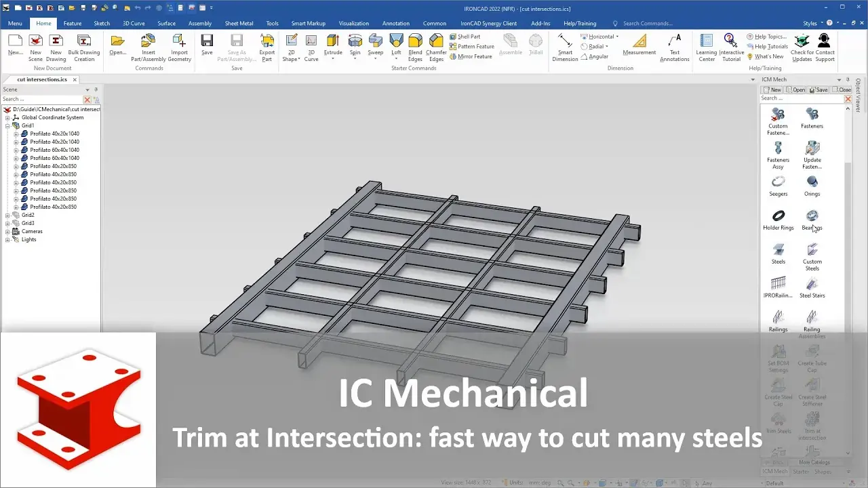Click the Save button in ICM Mech panel

click(x=818, y=89)
